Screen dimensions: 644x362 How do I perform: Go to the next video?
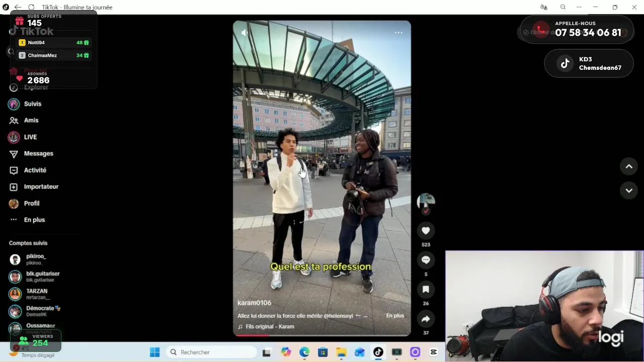[629, 191]
